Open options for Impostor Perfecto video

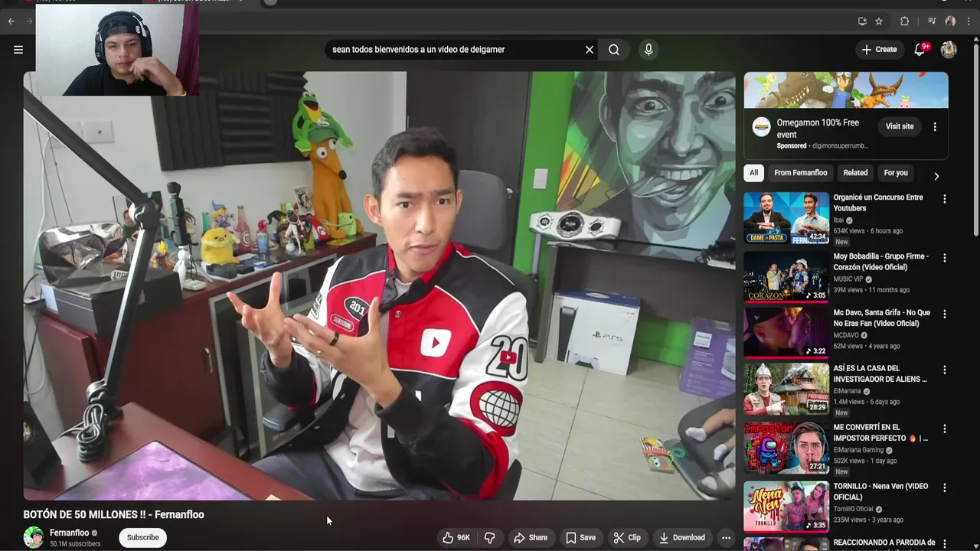(944, 429)
